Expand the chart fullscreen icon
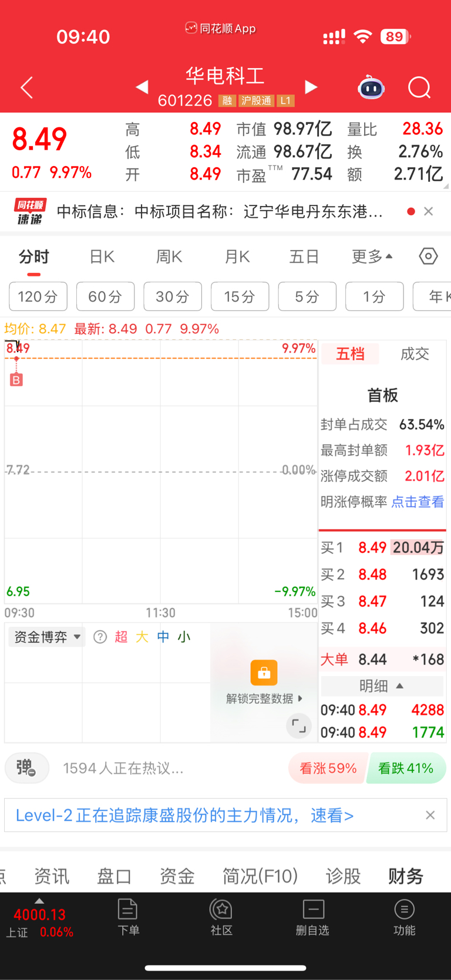The image size is (451, 980). tap(299, 726)
